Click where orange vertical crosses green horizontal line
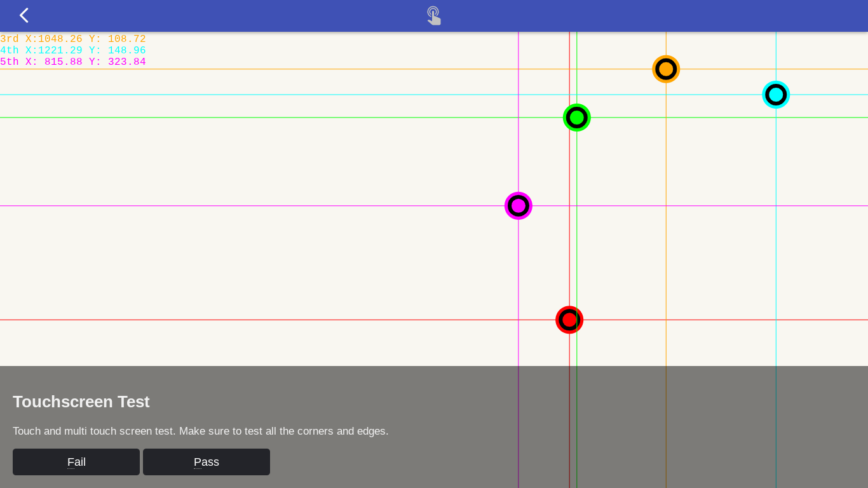The height and width of the screenshot is (488, 868). tap(666, 118)
